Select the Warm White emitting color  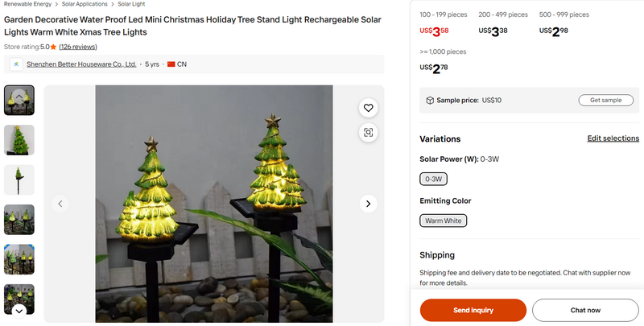pyautogui.click(x=444, y=220)
